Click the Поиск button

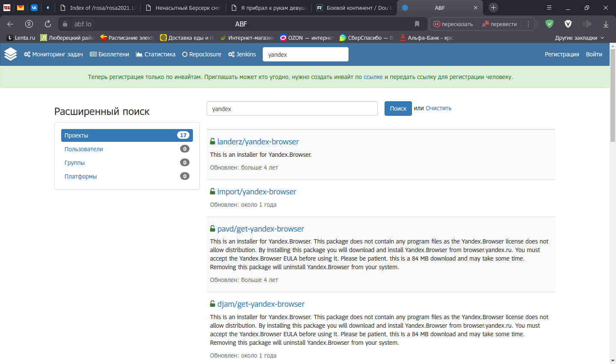(398, 109)
